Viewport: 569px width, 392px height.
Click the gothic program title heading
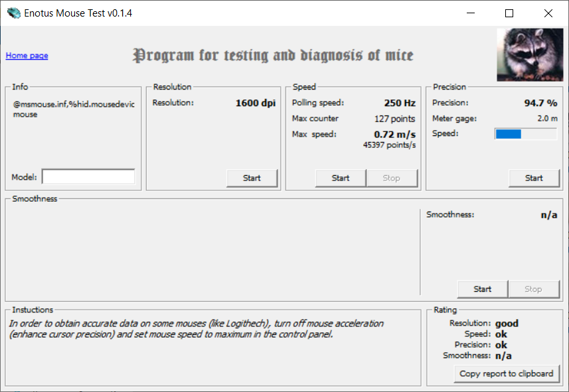[273, 56]
